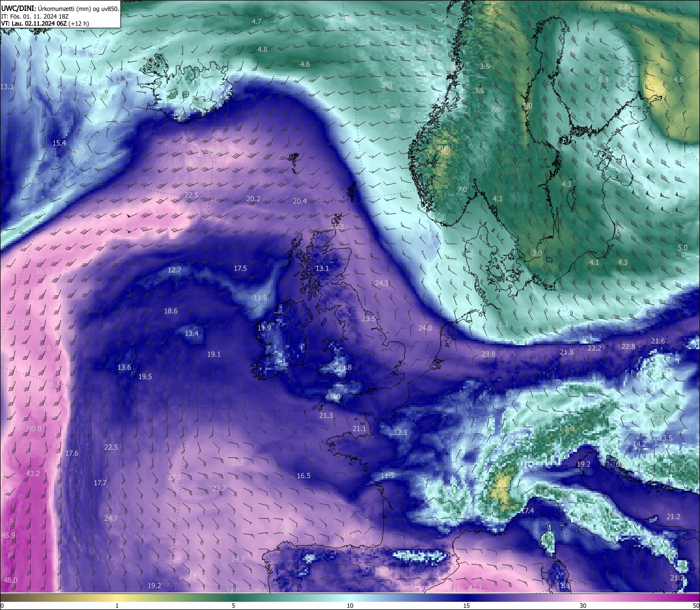
Task: Click the color scale tick label '50'
Action: 696,606
